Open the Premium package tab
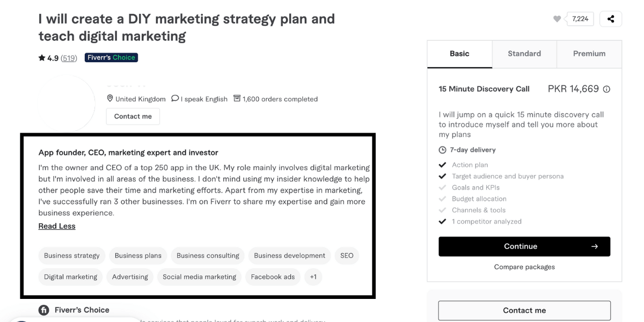 (x=589, y=54)
